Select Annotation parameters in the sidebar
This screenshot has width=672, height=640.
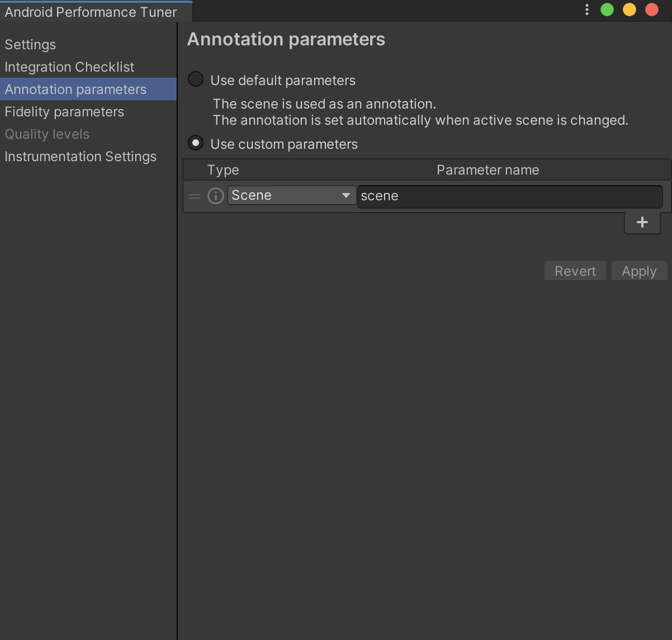tap(75, 90)
